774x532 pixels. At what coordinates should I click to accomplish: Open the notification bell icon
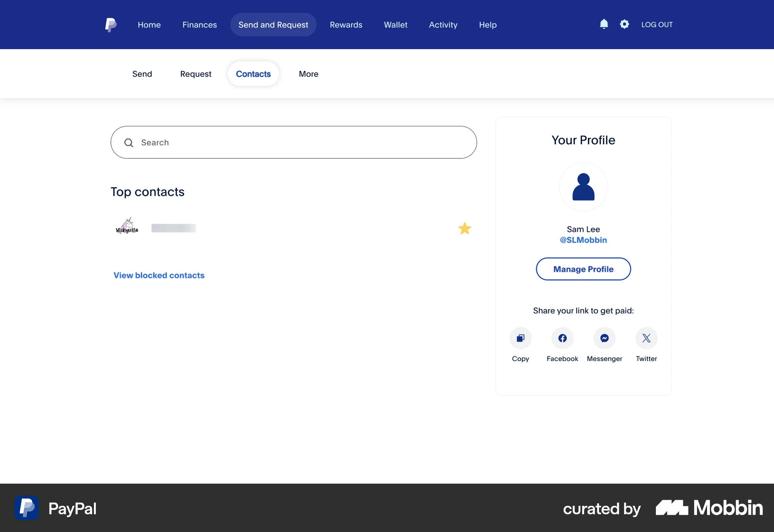603,24
